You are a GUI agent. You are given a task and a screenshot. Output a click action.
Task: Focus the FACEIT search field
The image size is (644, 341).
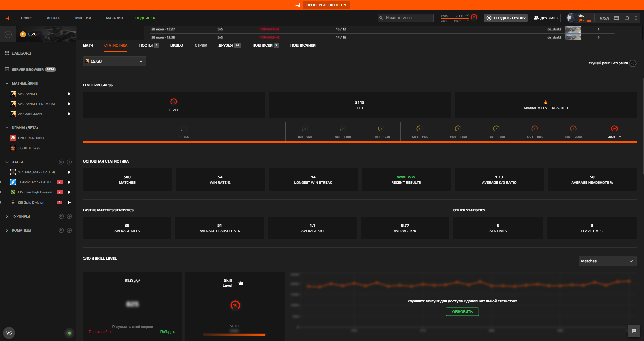pyautogui.click(x=406, y=18)
